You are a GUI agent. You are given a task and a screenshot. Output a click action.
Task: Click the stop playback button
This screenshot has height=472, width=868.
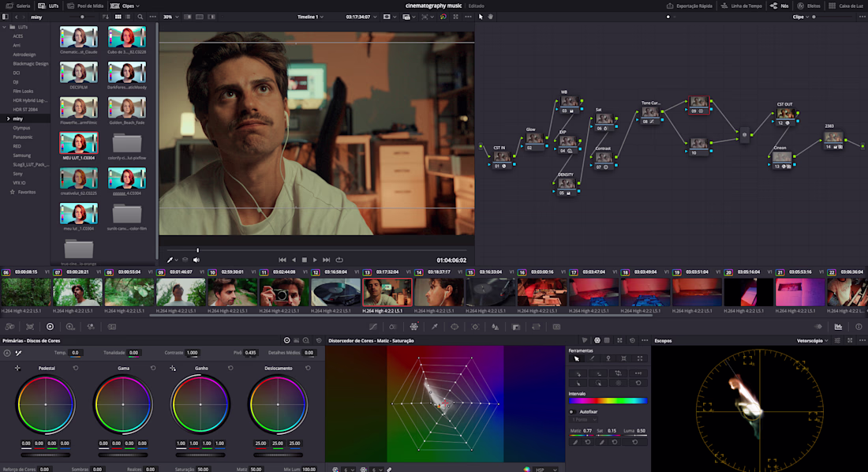coord(304,260)
